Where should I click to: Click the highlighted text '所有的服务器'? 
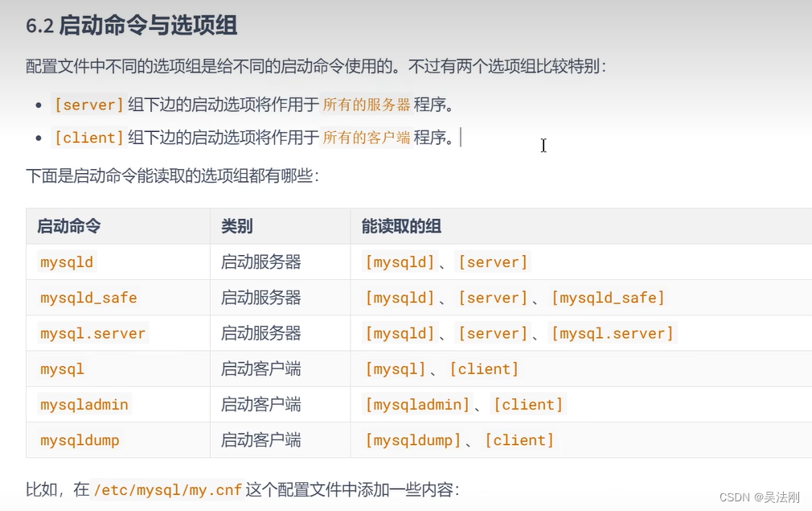(x=366, y=105)
